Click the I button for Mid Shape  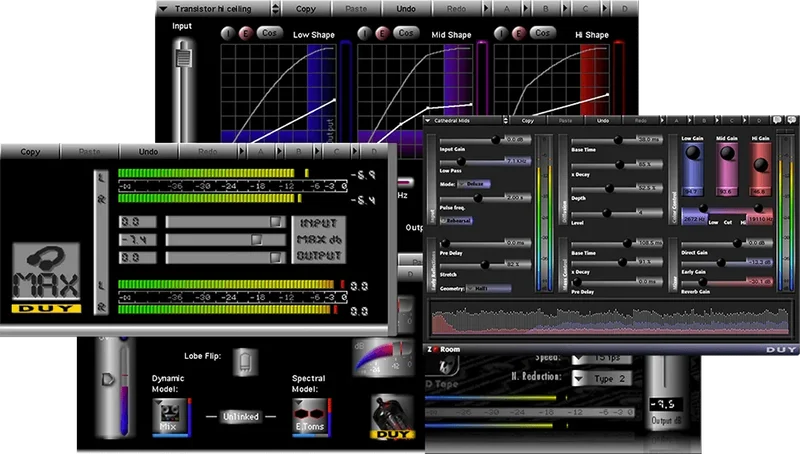[364, 34]
